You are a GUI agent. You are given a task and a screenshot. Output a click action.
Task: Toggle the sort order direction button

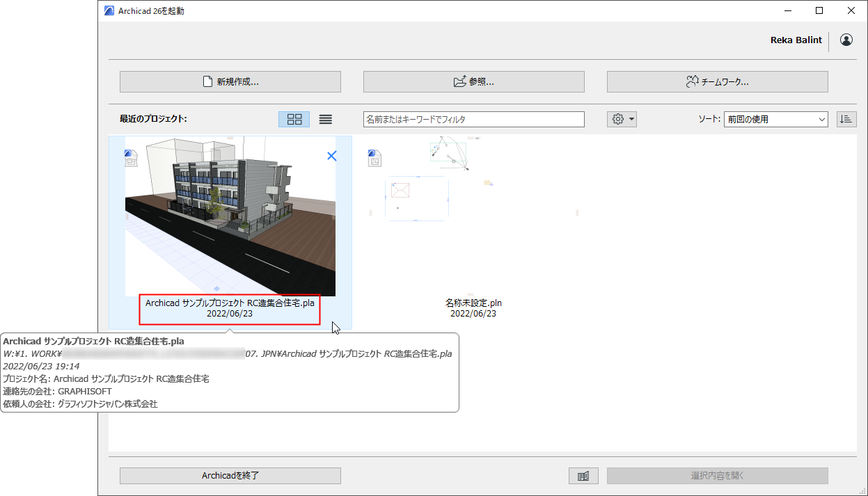coord(846,119)
